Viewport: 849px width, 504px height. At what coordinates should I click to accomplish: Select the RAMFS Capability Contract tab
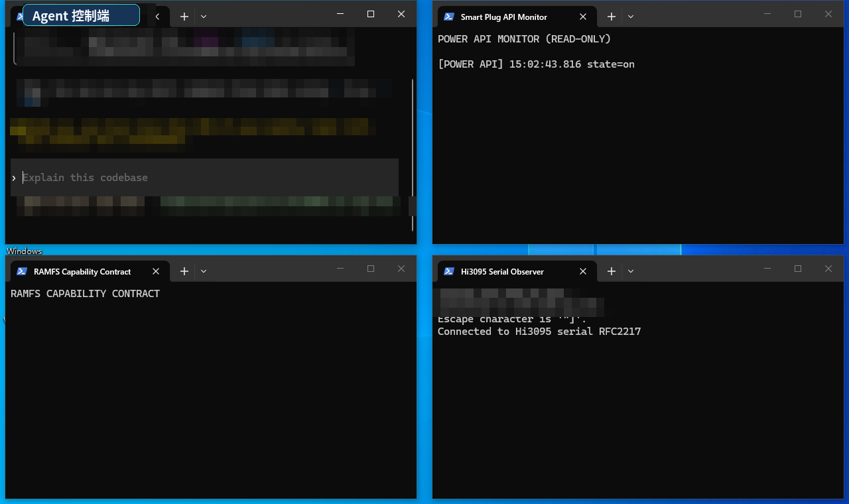(90, 271)
